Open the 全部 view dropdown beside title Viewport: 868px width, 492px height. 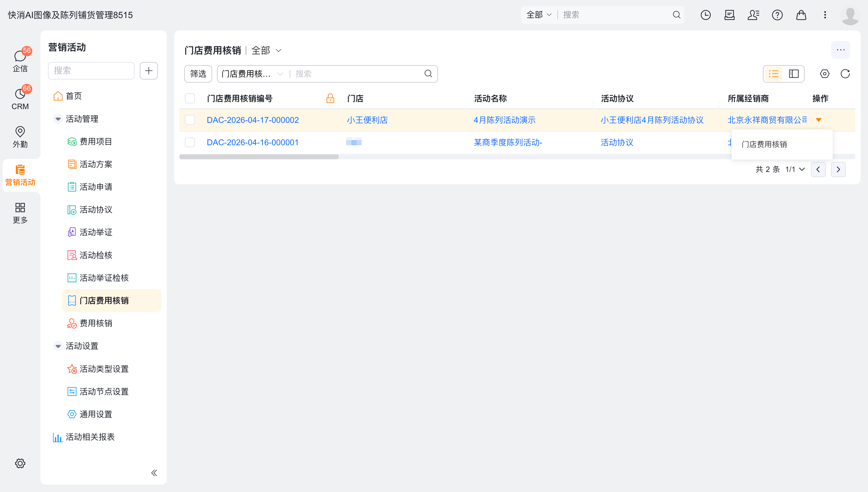click(266, 50)
